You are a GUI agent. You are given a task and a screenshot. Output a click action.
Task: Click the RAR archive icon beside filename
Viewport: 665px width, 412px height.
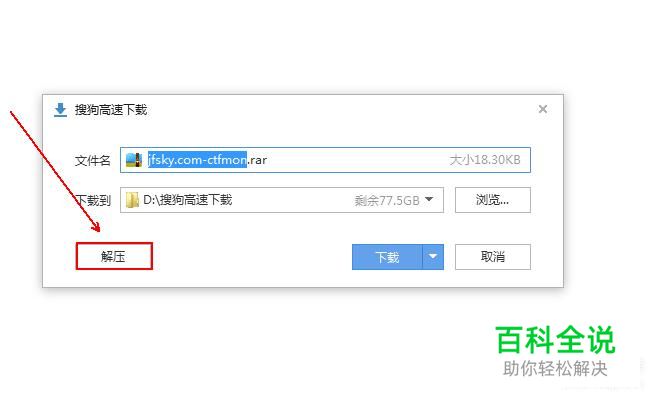click(x=134, y=160)
